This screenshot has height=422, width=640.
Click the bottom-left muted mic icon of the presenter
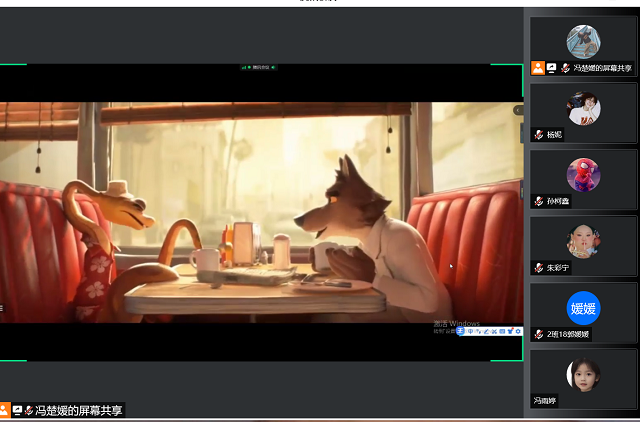coord(29,410)
